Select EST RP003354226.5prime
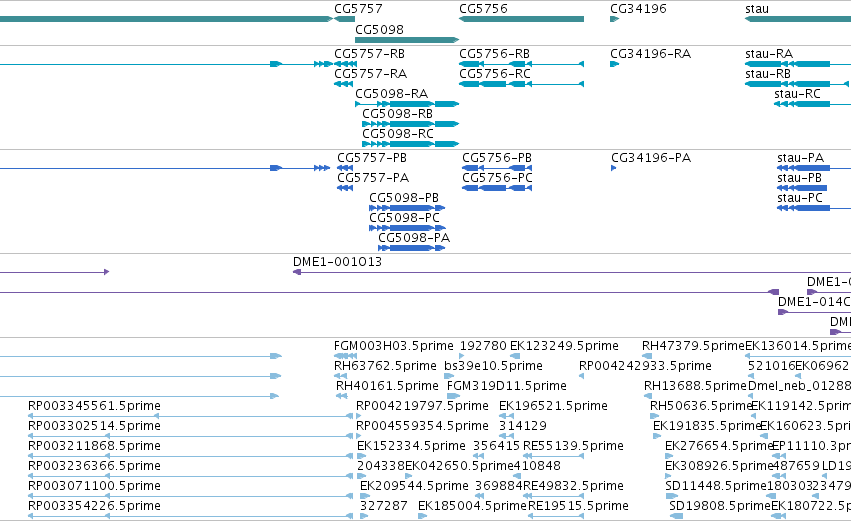851x521 pixels. click(94, 506)
